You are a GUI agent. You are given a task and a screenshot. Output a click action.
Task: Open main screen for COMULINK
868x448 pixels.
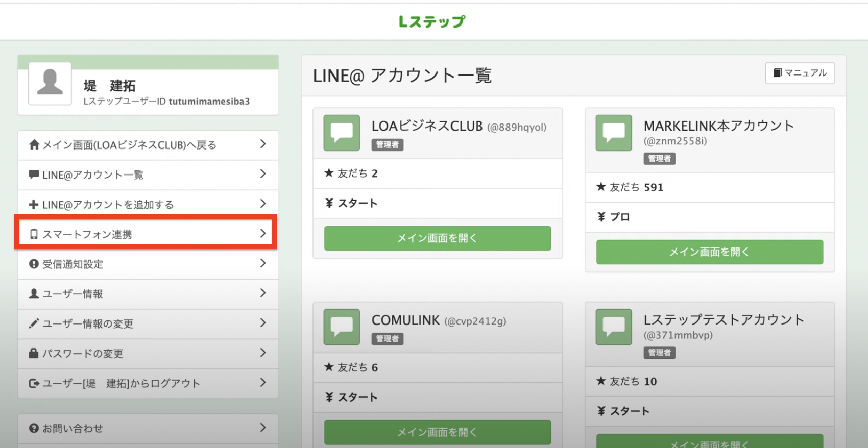(x=438, y=432)
